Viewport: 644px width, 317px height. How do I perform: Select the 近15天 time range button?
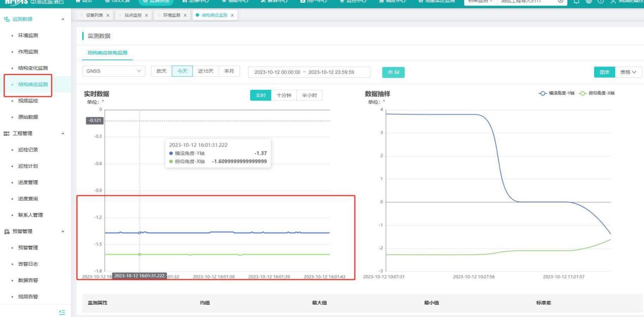click(x=205, y=72)
